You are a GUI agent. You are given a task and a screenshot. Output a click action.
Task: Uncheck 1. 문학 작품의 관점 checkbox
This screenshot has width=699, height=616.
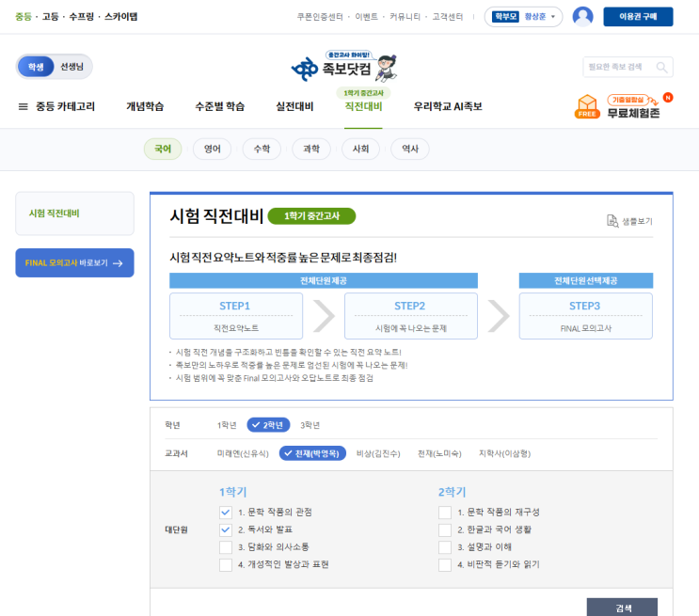pyautogui.click(x=226, y=513)
